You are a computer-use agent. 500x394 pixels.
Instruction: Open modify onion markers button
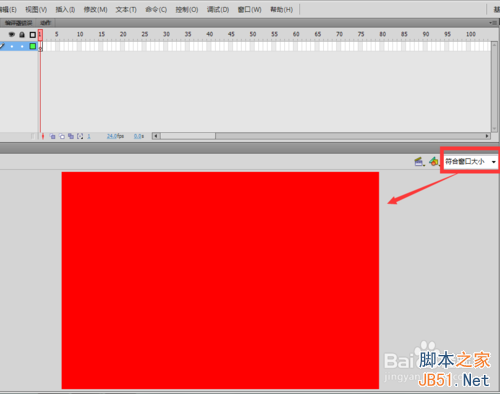[80, 136]
